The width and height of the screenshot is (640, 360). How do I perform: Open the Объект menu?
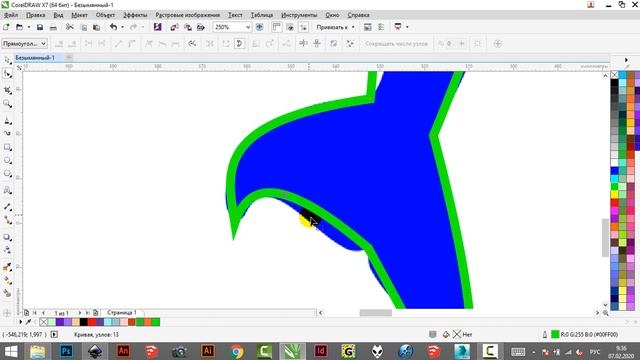coord(105,15)
